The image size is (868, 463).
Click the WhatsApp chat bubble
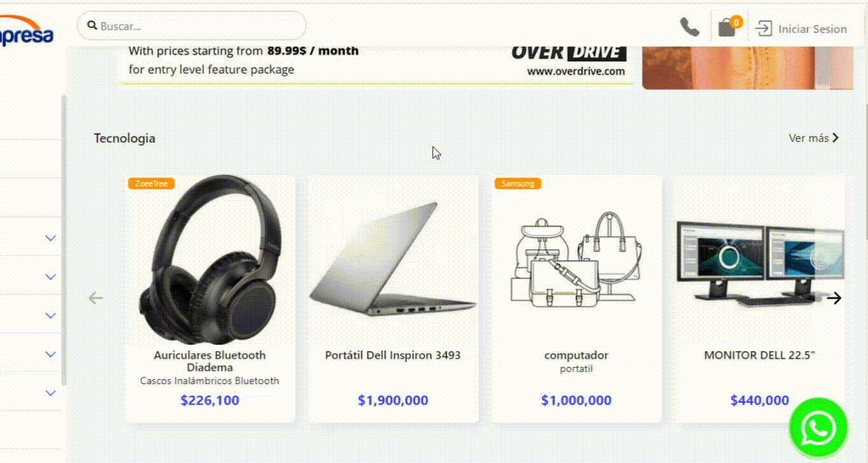click(818, 427)
